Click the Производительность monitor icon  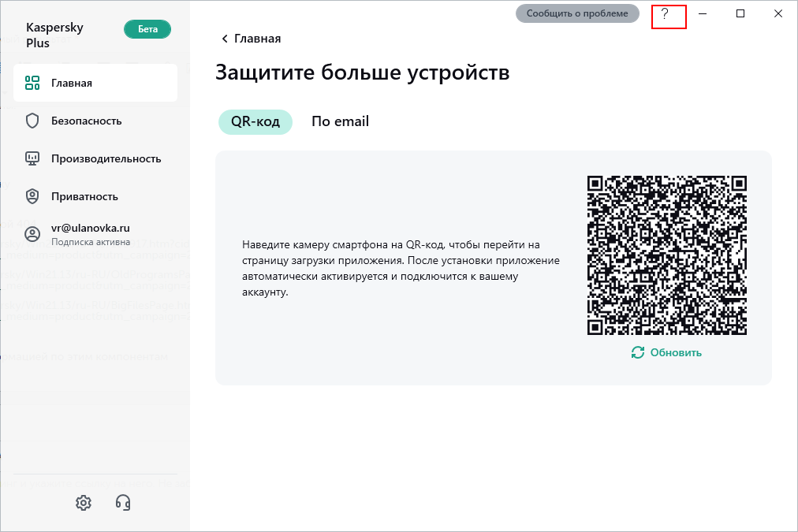[32, 158]
